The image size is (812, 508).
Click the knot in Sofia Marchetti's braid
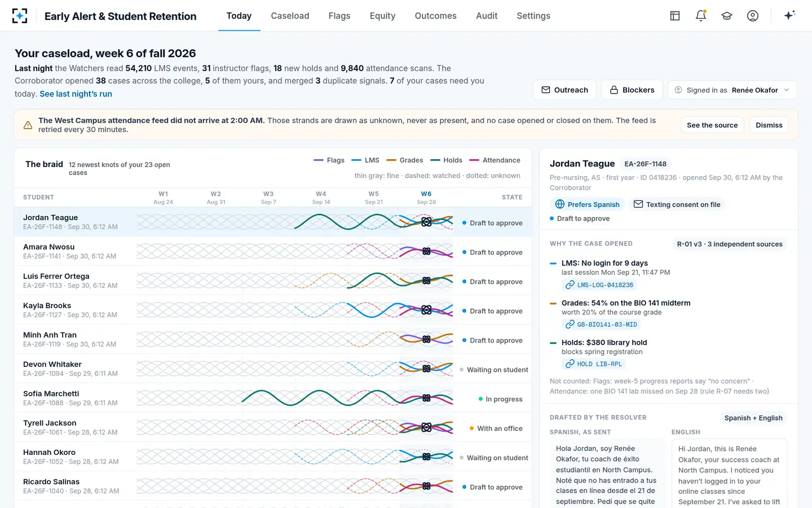click(x=426, y=398)
